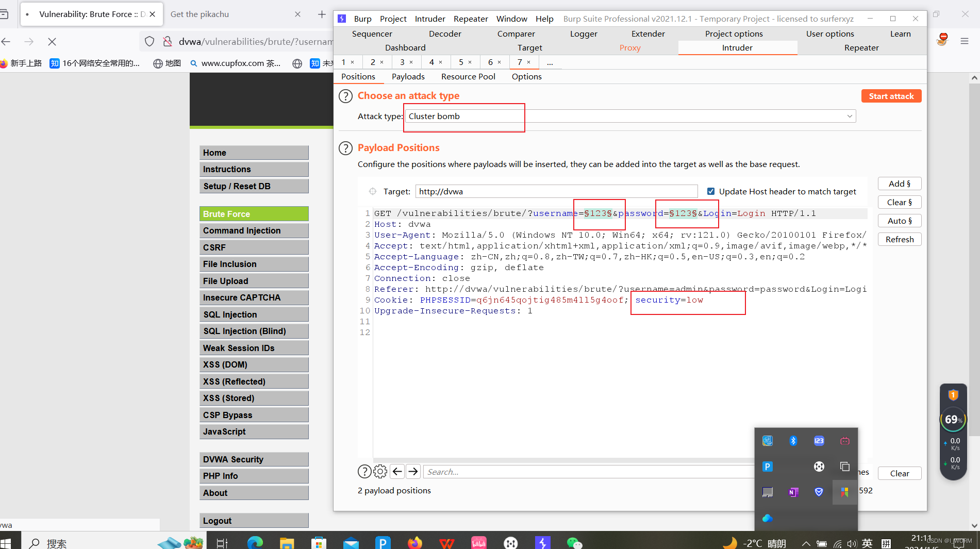
Task: Open File Explorer from the taskbar
Action: (287, 543)
